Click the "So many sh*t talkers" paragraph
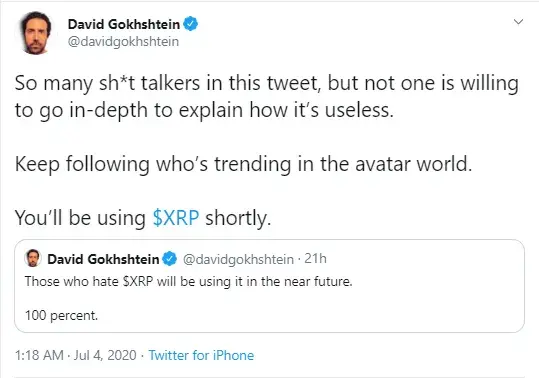The width and height of the screenshot is (539, 378). pos(266,97)
